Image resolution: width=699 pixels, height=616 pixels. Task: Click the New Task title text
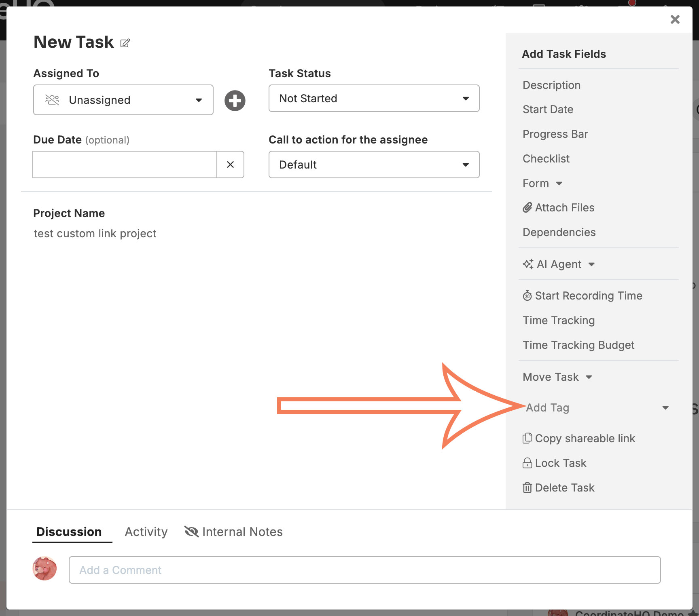(74, 42)
